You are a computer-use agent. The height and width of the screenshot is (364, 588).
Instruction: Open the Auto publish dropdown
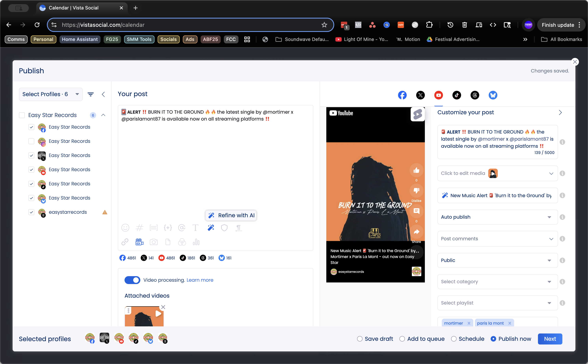pos(497,217)
